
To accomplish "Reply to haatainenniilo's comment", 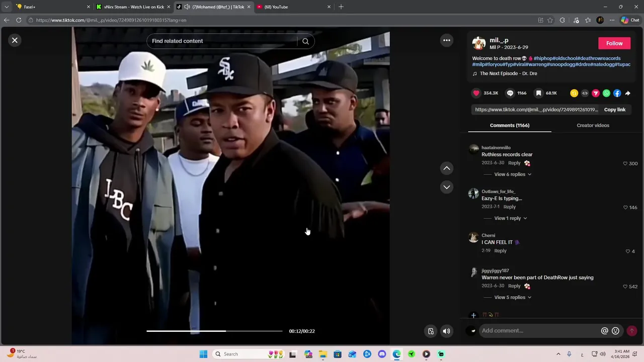I will (514, 163).
